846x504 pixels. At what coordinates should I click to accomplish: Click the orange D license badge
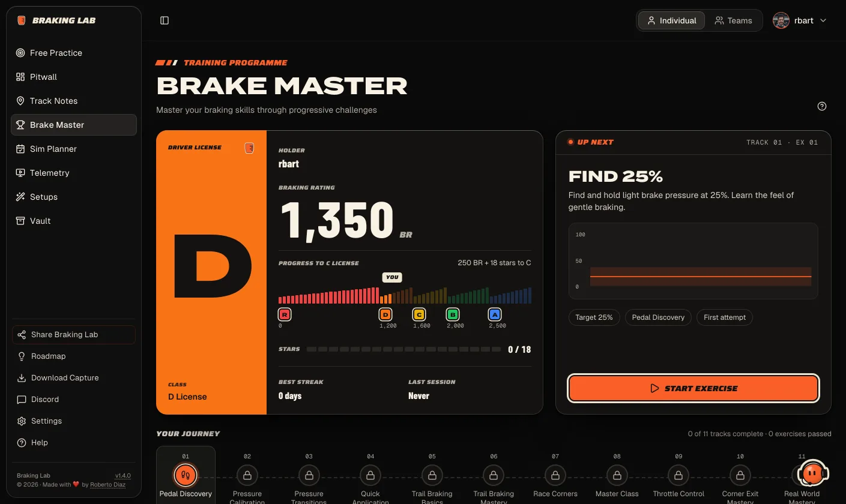pyautogui.click(x=385, y=314)
